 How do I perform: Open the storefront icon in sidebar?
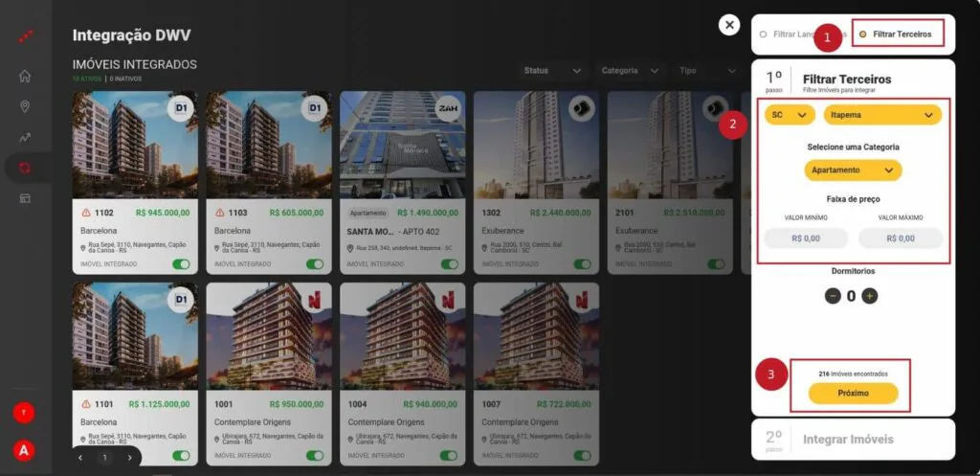point(25,198)
